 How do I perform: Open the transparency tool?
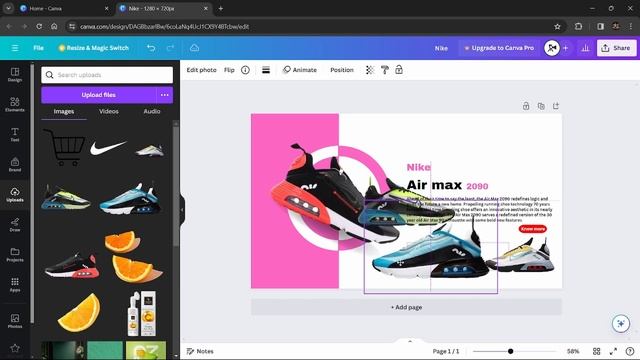point(370,70)
